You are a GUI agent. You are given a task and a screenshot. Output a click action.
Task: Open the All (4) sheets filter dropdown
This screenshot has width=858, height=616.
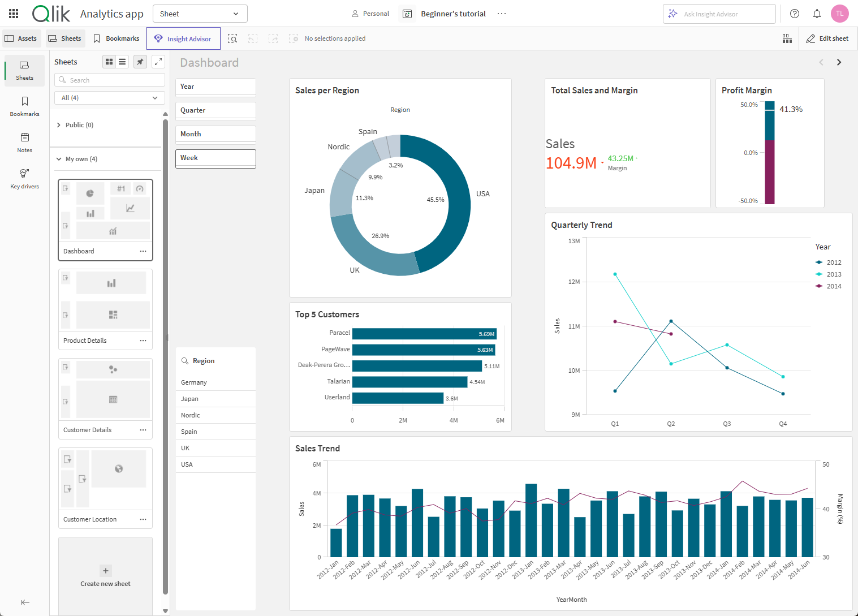pyautogui.click(x=109, y=97)
